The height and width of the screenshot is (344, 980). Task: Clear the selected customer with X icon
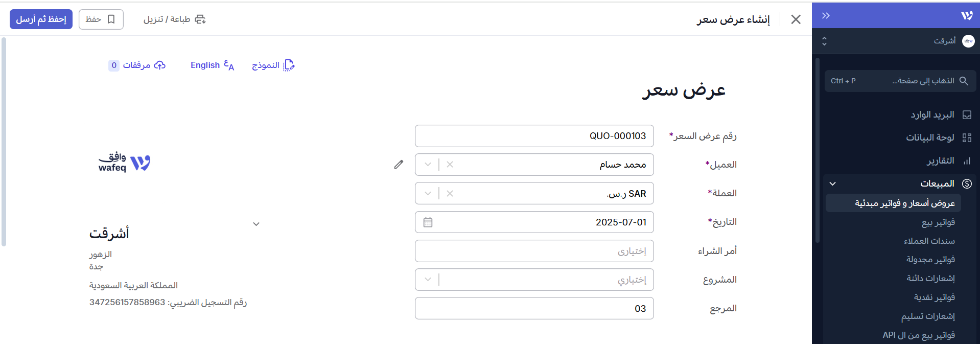[450, 165]
